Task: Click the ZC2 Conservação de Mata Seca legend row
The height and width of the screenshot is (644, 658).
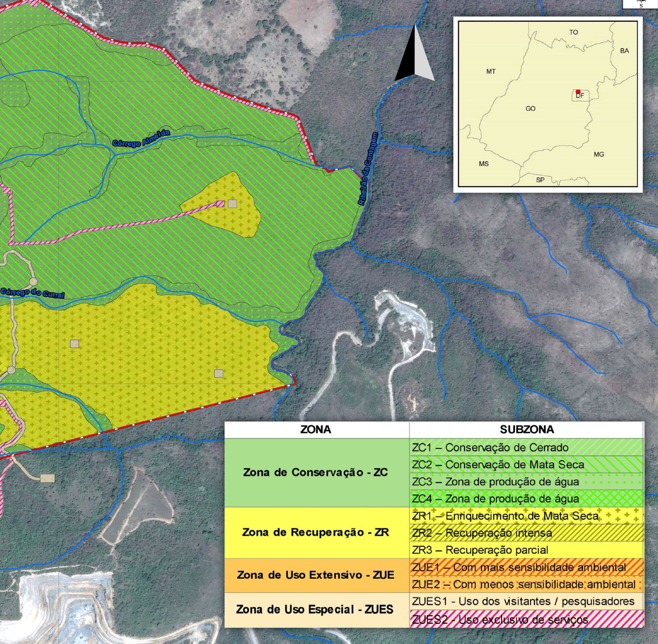Action: coord(527,464)
